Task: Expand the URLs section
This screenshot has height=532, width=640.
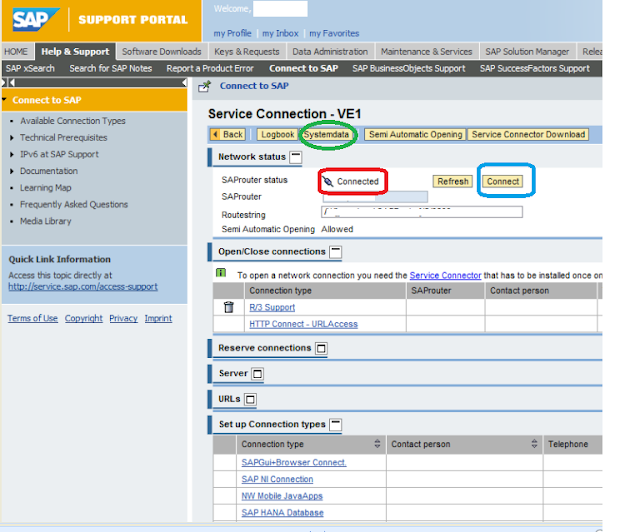Action: click(x=250, y=399)
